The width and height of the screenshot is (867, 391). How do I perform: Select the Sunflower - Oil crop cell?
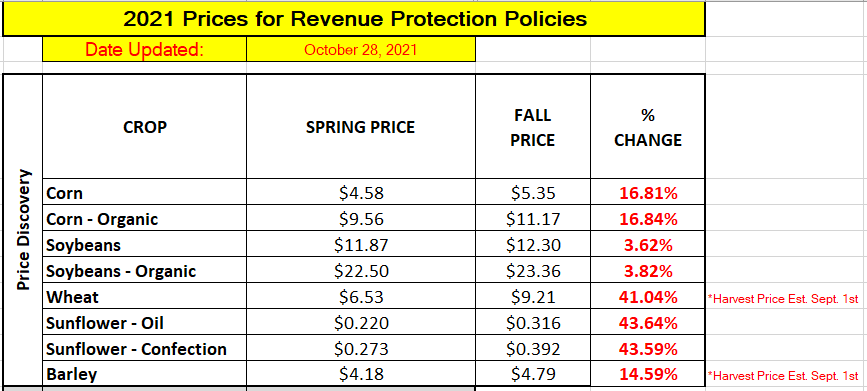(144, 322)
